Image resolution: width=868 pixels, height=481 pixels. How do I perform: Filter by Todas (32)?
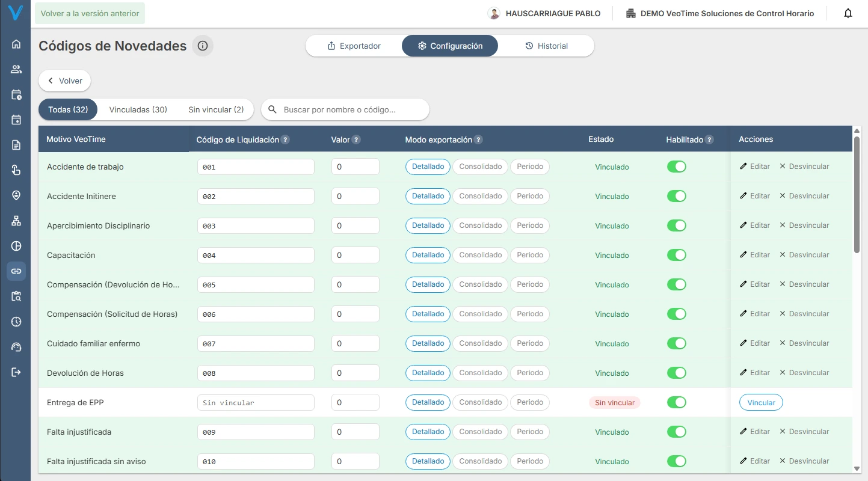(x=68, y=109)
